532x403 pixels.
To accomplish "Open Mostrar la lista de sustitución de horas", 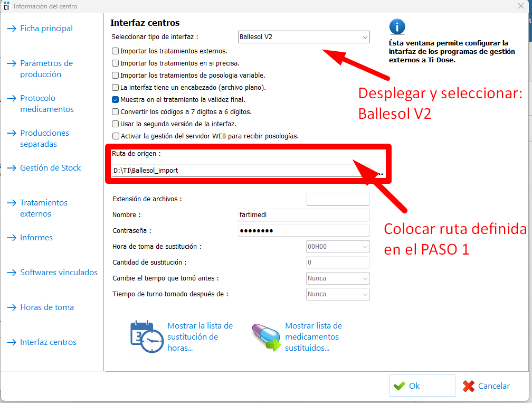I will 199,337.
